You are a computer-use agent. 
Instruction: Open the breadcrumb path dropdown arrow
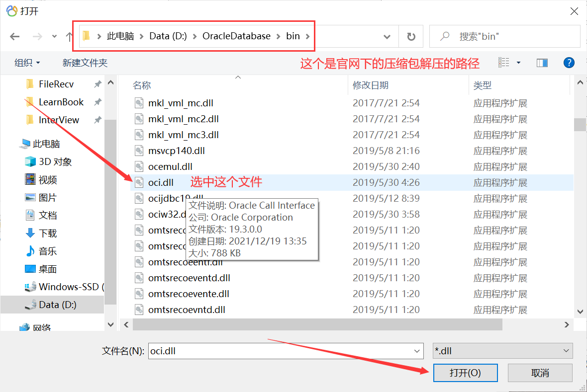point(387,36)
